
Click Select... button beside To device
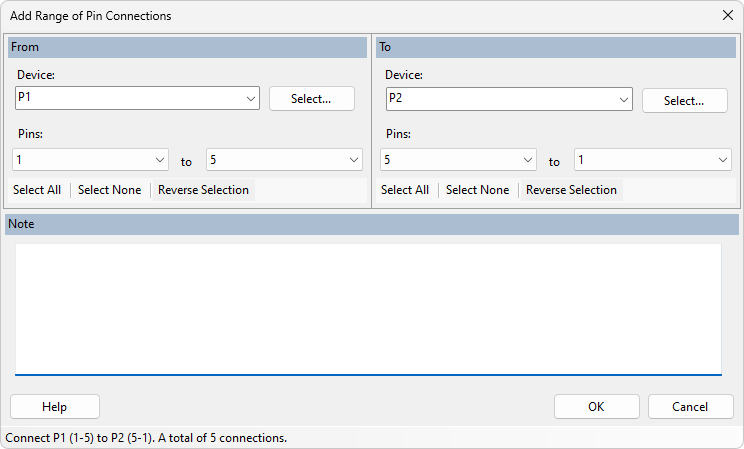pos(684,100)
